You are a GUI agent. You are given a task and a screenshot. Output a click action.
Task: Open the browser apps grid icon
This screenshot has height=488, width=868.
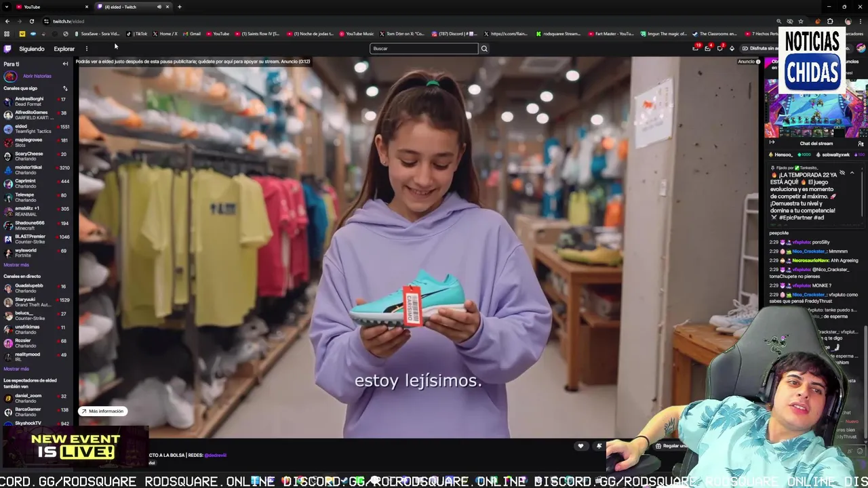click(7, 34)
